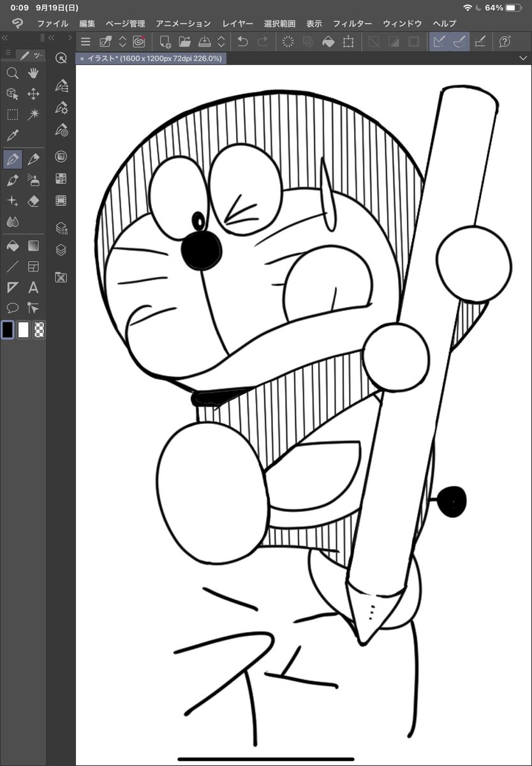Open the フィルター menu

point(352,24)
